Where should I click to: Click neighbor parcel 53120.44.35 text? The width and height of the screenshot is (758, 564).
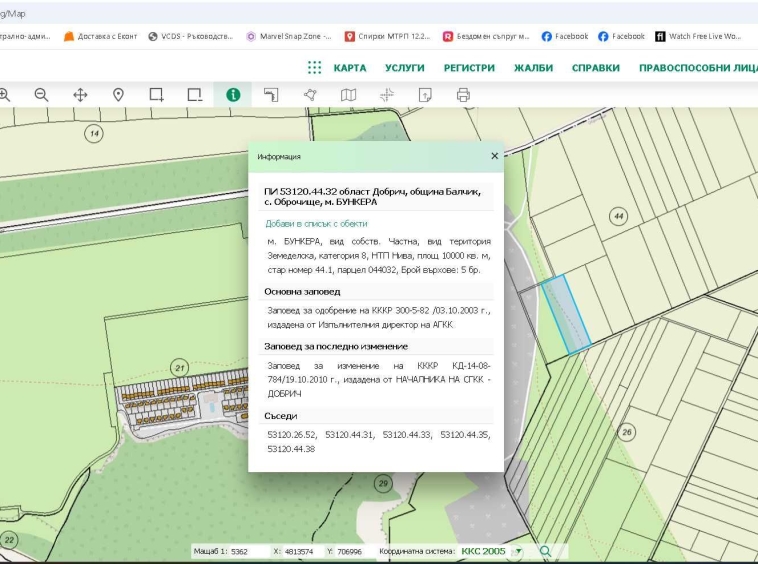click(465, 435)
